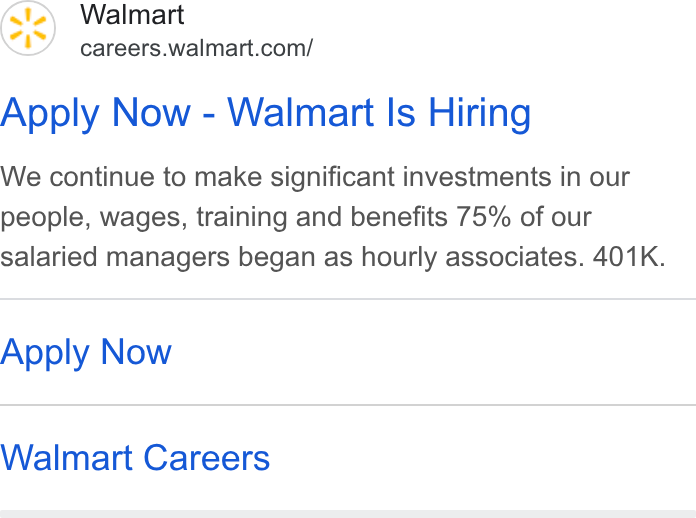Click the Walmart spark logo icon
This screenshot has height=518, width=696.
28,28
